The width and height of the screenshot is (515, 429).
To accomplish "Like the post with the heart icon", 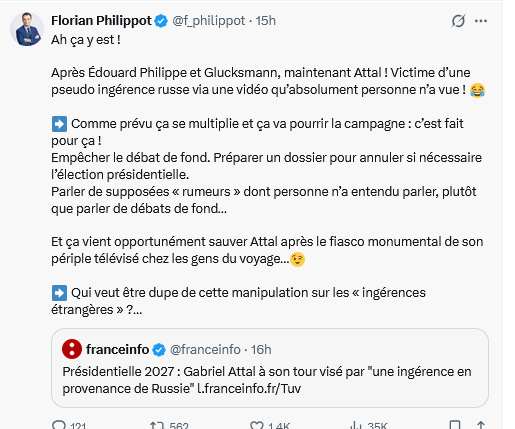I will 257,425.
